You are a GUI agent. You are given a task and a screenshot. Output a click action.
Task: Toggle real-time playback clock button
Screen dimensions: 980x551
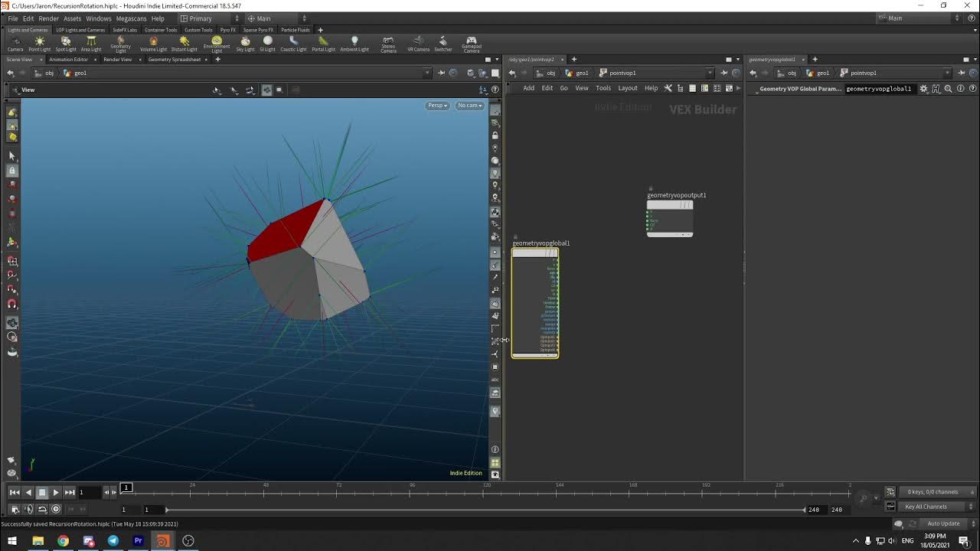tap(56, 509)
